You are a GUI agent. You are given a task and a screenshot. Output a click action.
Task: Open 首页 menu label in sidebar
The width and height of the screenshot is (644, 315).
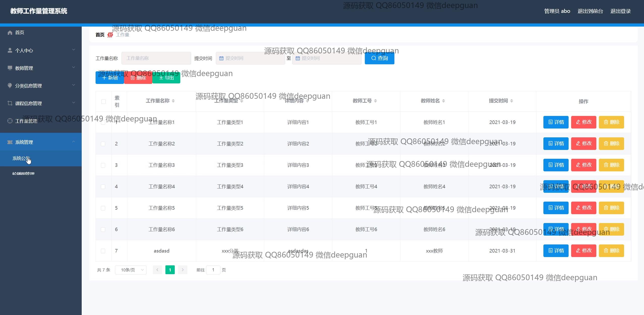coord(20,33)
